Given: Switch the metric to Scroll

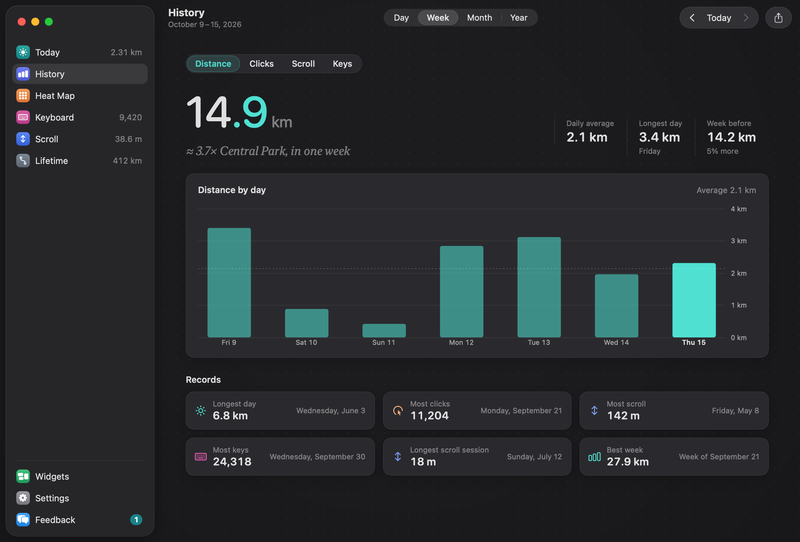Looking at the screenshot, I should pyautogui.click(x=303, y=64).
